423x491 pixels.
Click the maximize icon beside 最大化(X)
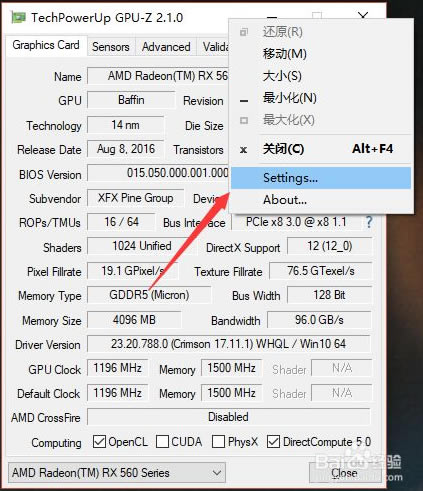coord(244,120)
